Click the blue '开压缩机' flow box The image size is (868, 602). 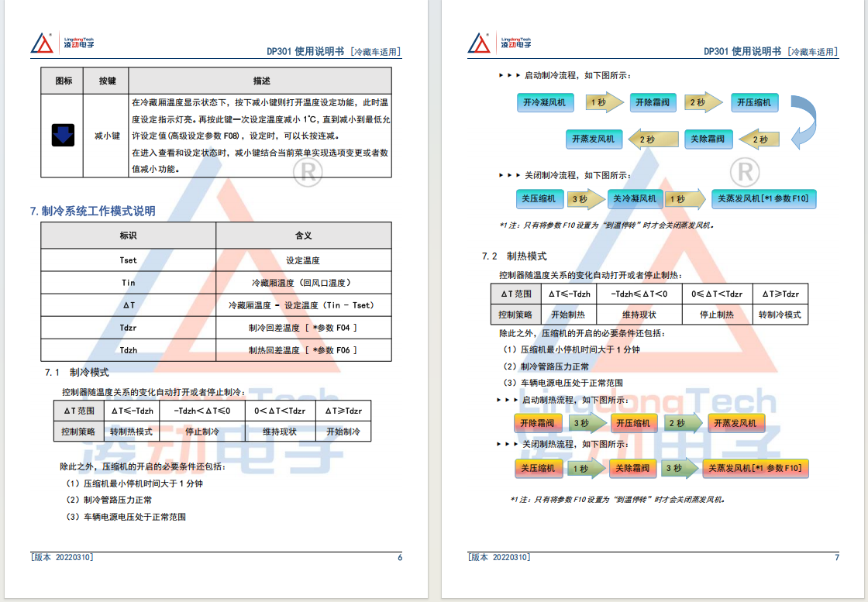click(x=755, y=102)
